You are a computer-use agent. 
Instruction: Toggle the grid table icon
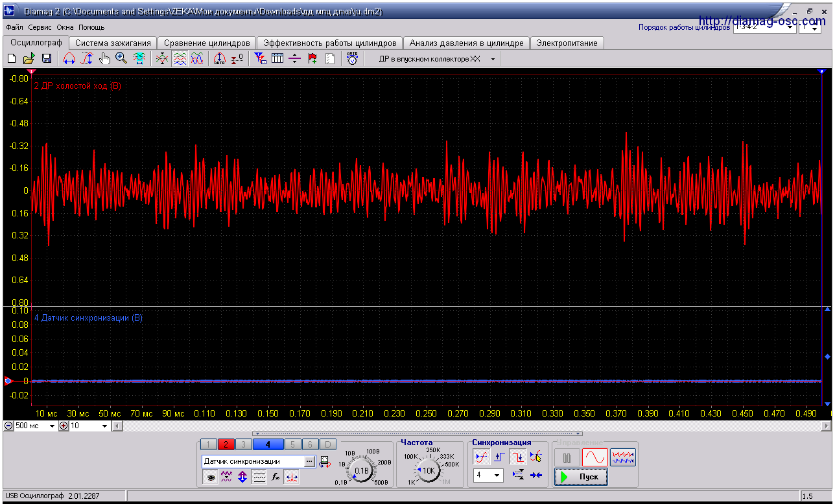coord(277,59)
